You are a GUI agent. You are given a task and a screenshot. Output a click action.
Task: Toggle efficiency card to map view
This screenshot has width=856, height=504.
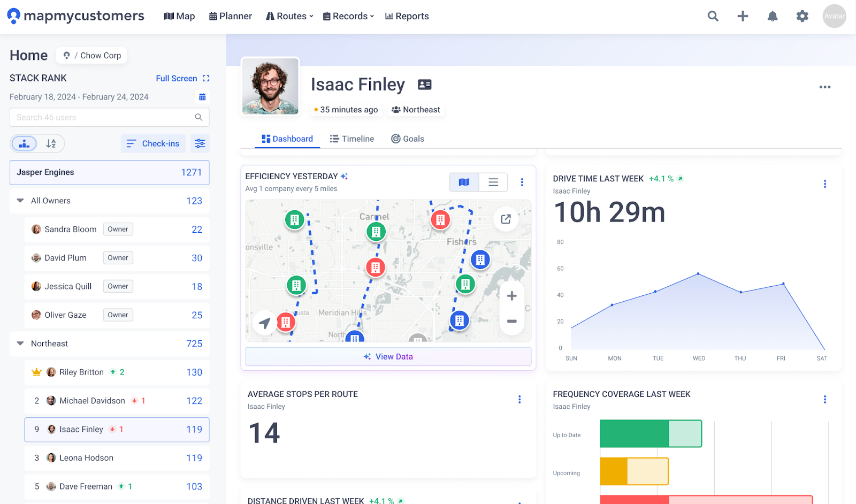click(x=464, y=182)
